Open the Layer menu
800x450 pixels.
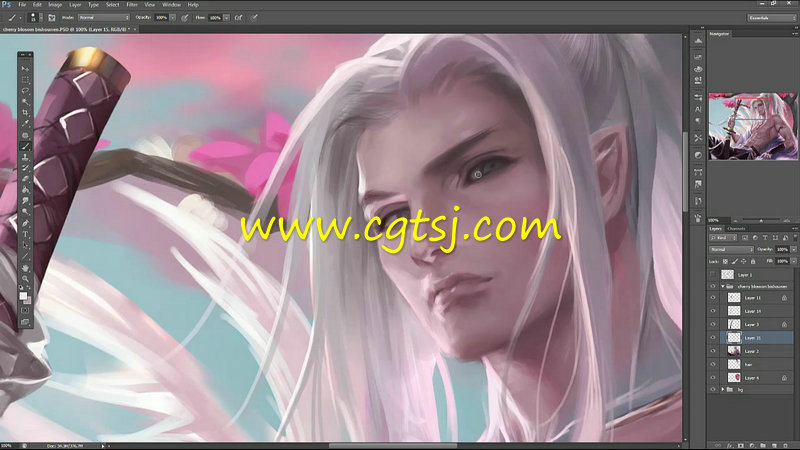coord(75,5)
